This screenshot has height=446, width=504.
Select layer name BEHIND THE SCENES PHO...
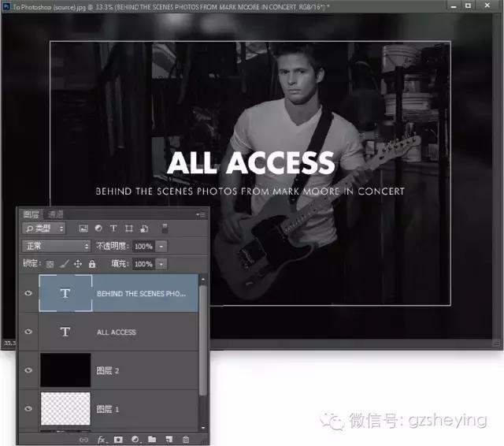[142, 294]
